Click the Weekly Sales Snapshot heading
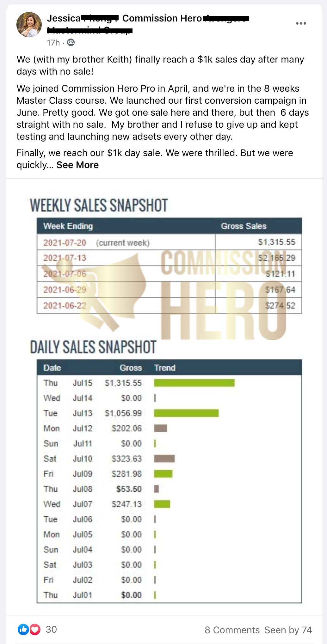Viewport: 327px width, 644px height. (99, 205)
